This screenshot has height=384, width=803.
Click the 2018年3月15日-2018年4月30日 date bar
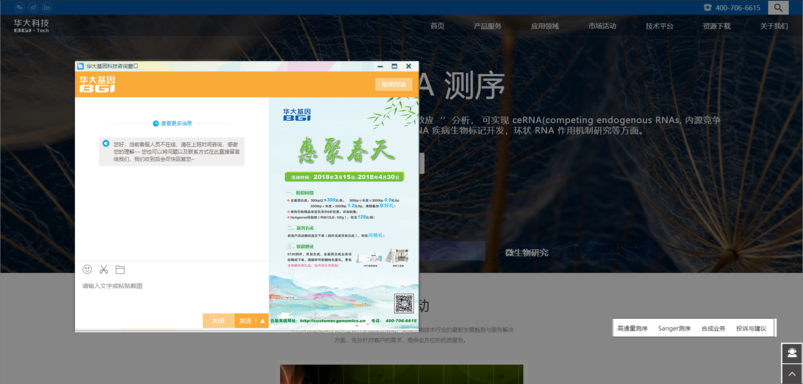345,177
